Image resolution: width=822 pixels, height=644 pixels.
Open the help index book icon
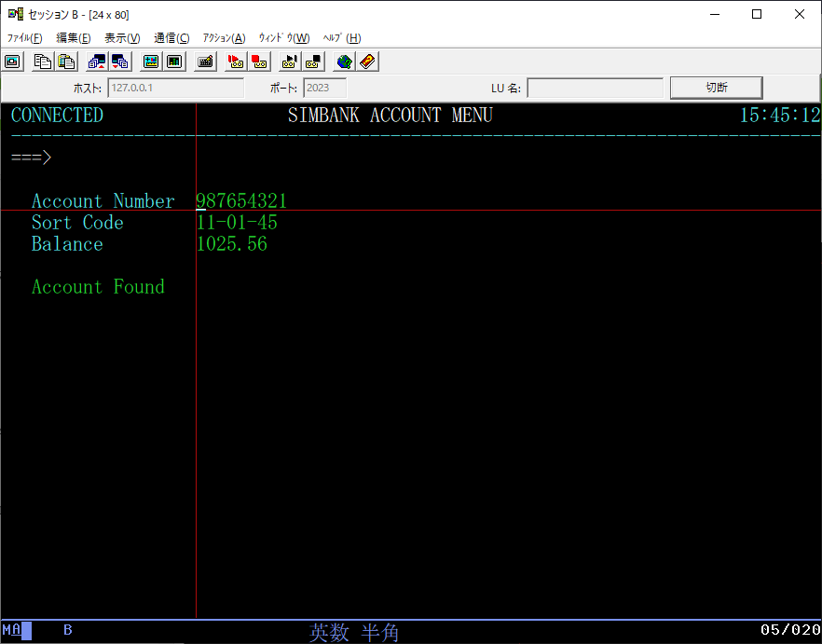(368, 62)
